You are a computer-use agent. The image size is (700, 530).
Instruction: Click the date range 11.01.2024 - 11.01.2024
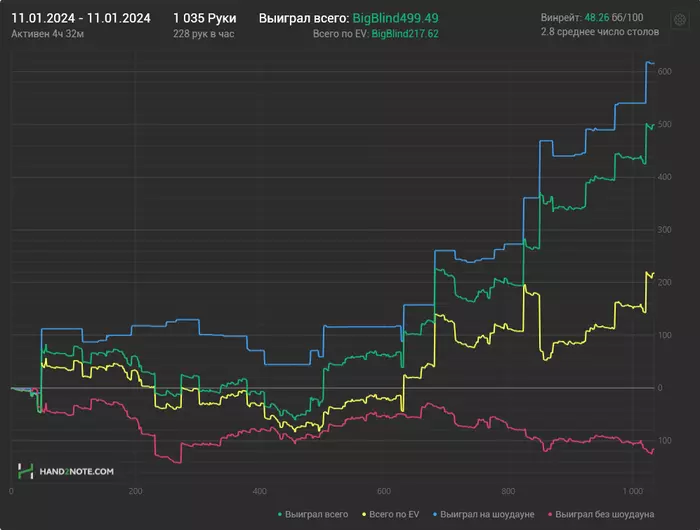(x=81, y=18)
